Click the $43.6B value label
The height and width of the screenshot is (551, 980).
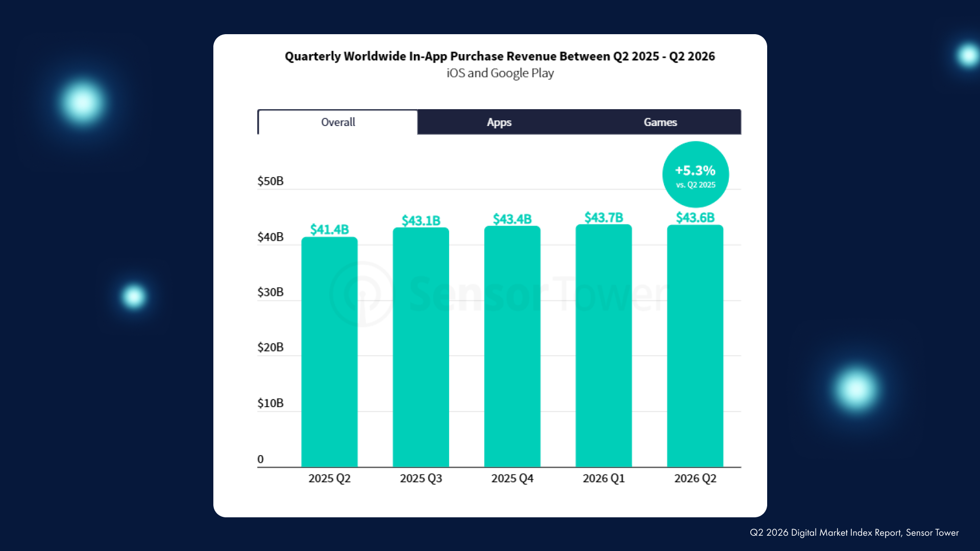click(x=695, y=218)
